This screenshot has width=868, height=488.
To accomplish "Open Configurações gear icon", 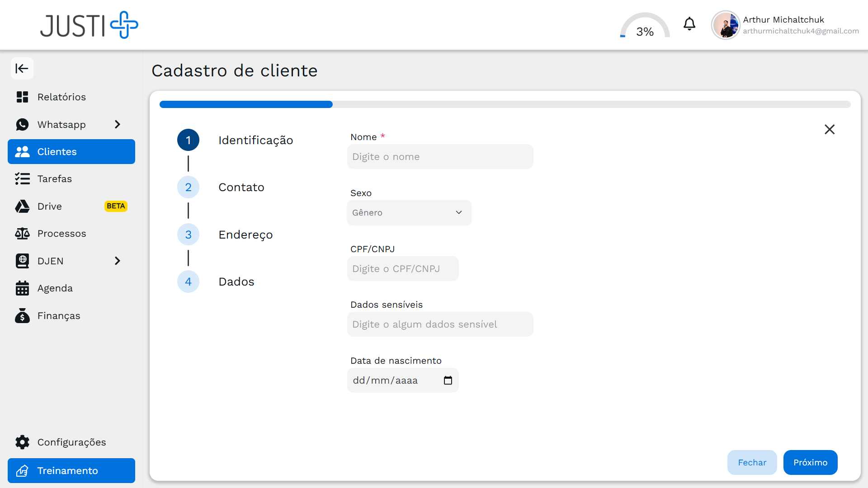I will (22, 442).
